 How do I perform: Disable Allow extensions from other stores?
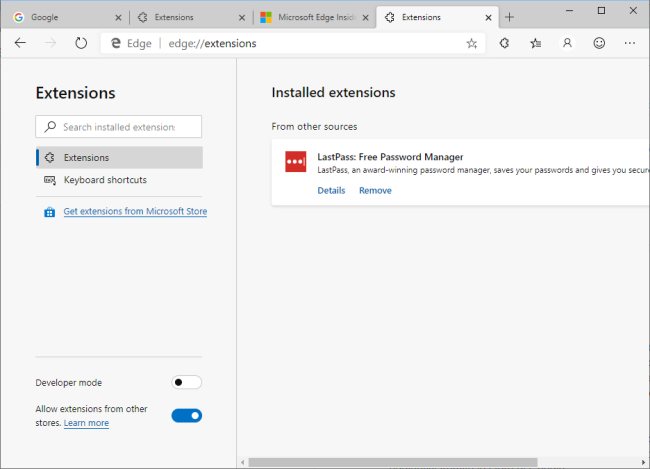pyautogui.click(x=186, y=415)
